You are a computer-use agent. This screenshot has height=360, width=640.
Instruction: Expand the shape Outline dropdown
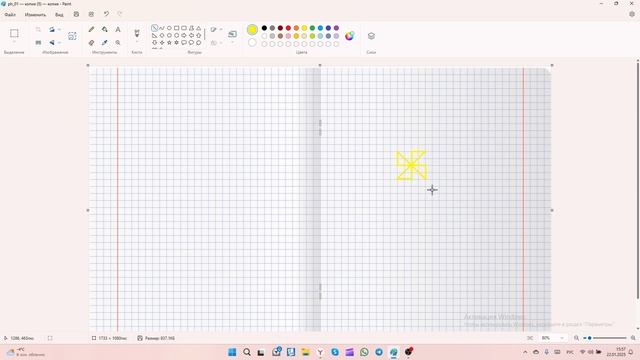tap(221, 29)
